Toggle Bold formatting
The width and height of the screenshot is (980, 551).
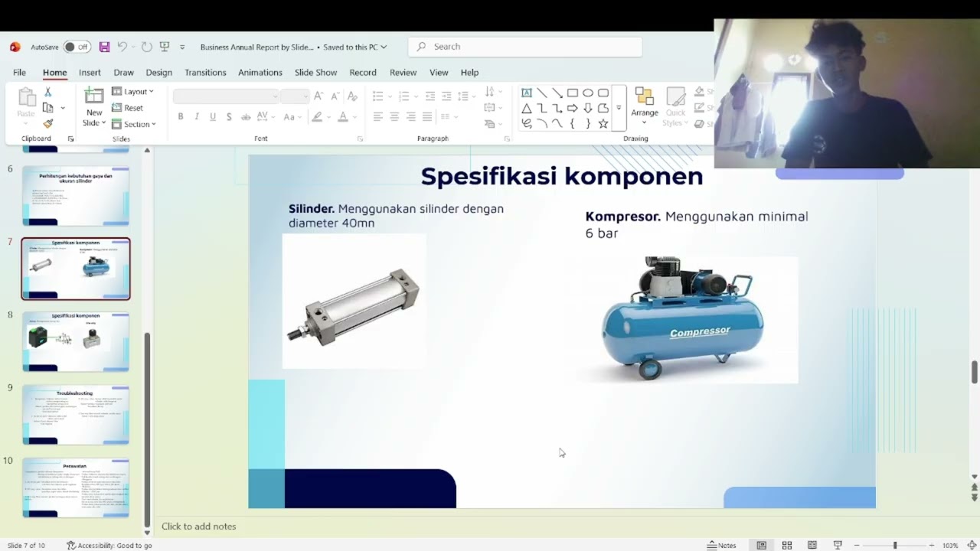[181, 116]
